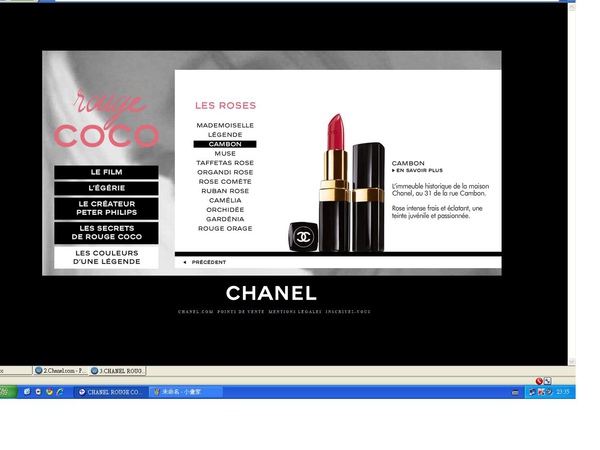Click the large CHANEL logo
Image resolution: width=600 pixels, height=450 pixels.
pyautogui.click(x=271, y=293)
